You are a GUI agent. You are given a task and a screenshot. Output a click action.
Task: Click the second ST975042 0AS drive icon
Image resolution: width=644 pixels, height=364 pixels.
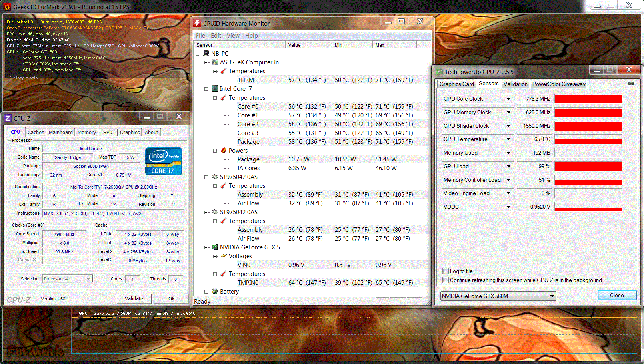pos(215,212)
